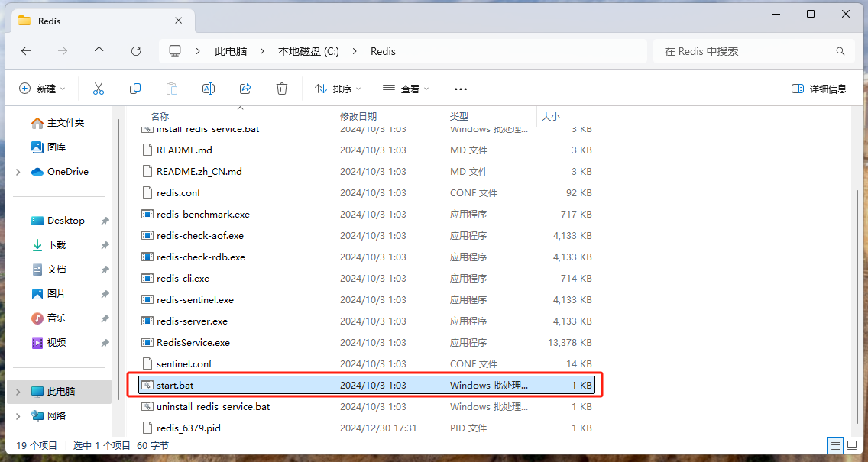Click the Cut scissors icon
This screenshot has height=462, width=868.
99,89
